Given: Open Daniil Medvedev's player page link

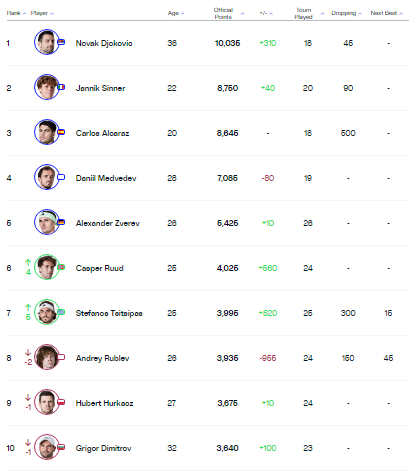Looking at the screenshot, I should [106, 178].
